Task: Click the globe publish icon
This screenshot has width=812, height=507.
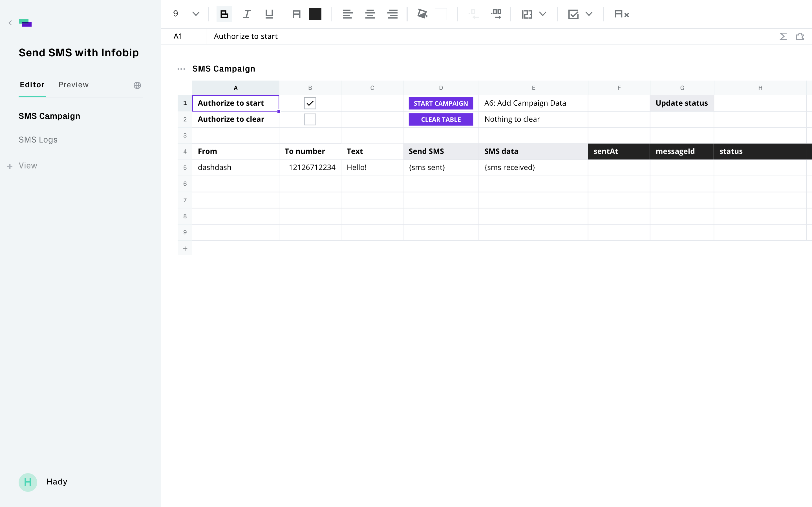Action: pyautogui.click(x=137, y=85)
